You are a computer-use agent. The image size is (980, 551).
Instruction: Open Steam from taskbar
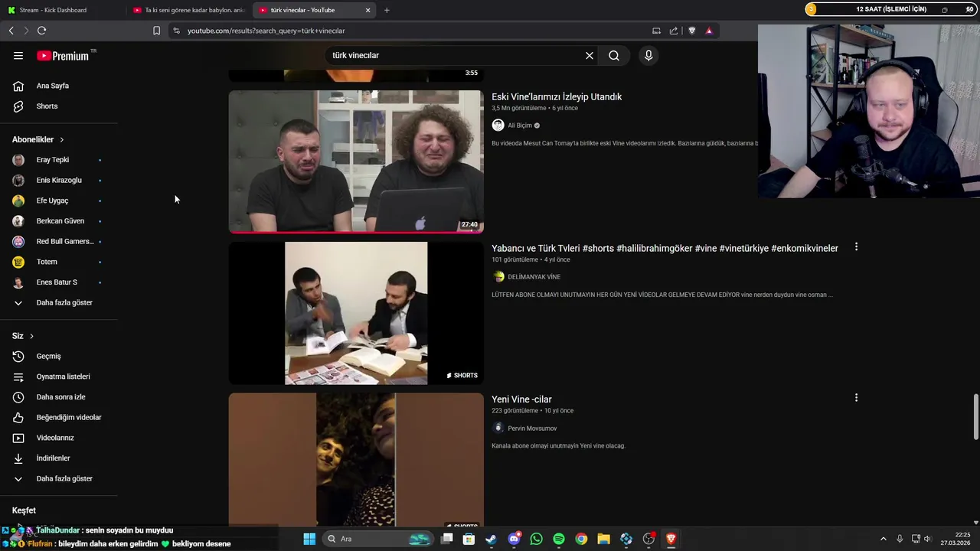491,539
